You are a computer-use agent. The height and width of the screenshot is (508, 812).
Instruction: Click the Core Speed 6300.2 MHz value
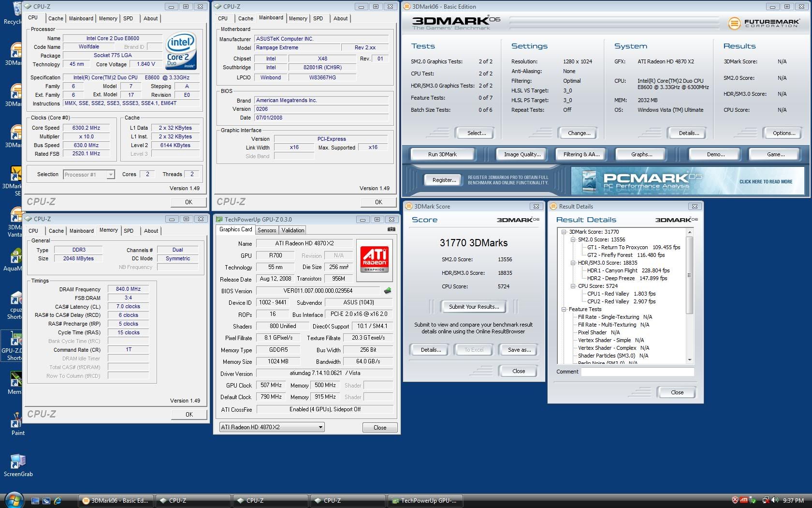pyautogui.click(x=87, y=128)
